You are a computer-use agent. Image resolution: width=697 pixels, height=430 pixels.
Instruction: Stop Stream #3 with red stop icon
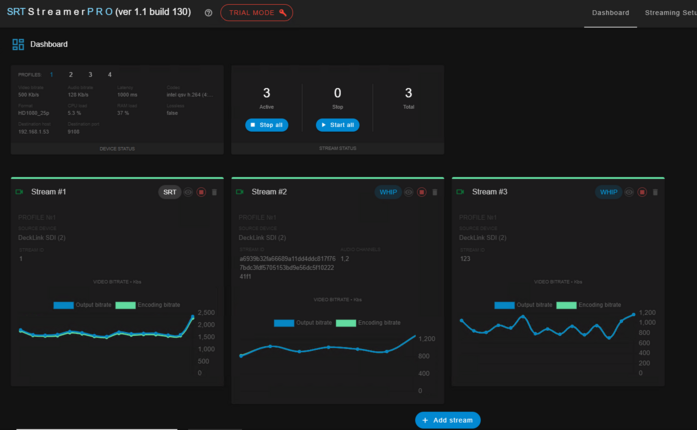tap(642, 192)
